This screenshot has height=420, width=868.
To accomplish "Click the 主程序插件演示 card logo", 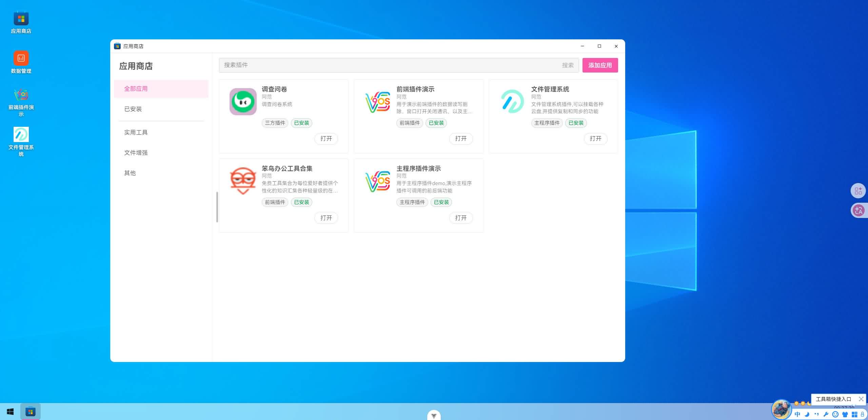I will [x=378, y=181].
